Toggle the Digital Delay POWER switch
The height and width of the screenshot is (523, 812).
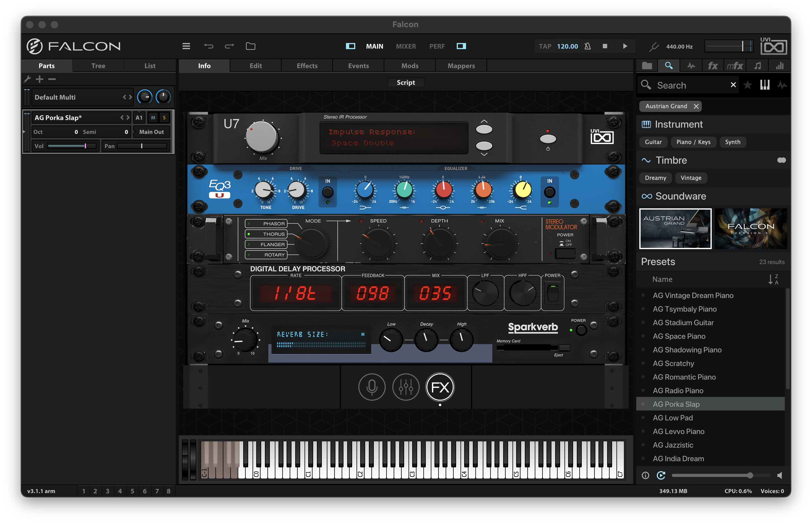coord(553,293)
